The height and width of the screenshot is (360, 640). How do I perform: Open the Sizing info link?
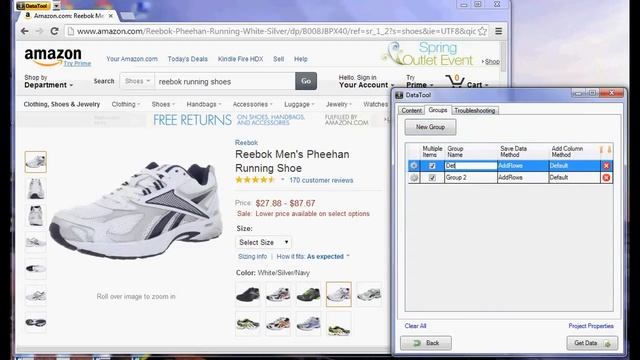click(252, 256)
